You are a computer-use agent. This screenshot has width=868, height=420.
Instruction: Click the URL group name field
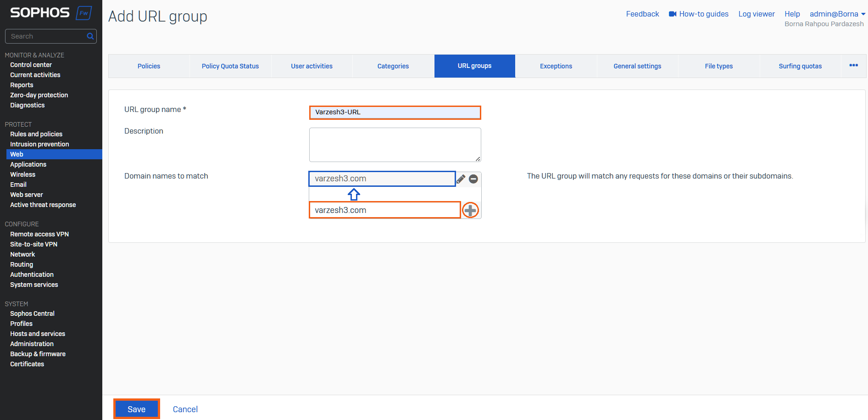click(395, 112)
